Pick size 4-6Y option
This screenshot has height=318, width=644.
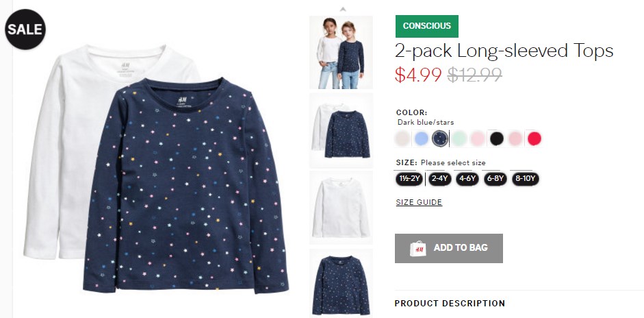tap(467, 179)
